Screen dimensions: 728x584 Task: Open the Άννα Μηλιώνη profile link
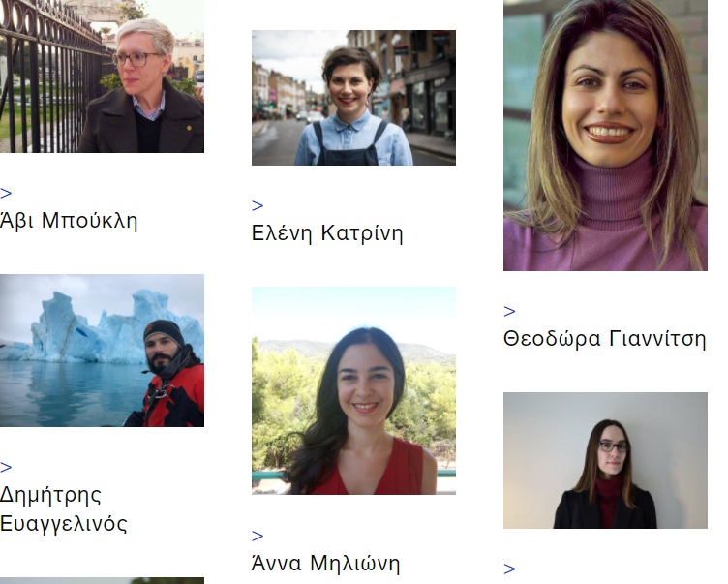coord(325,563)
